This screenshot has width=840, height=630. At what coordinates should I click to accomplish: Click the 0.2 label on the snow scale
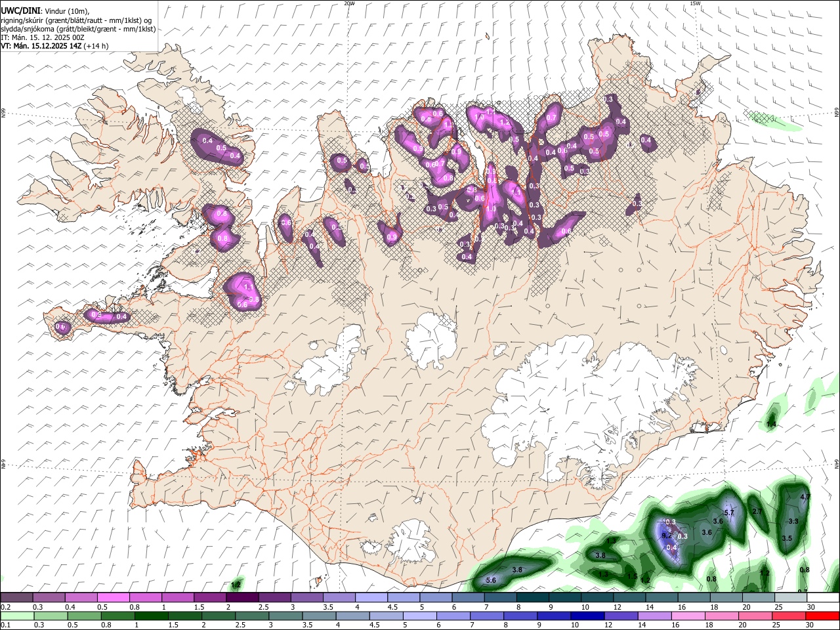pos(5,607)
